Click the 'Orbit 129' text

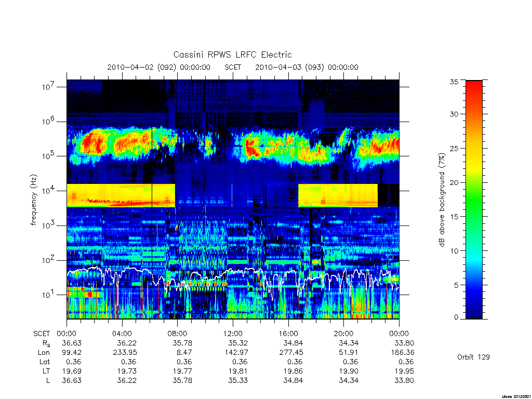click(474, 357)
